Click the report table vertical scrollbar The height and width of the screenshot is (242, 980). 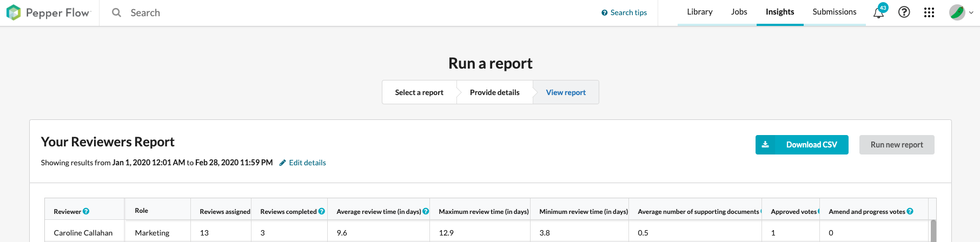pos(933,231)
